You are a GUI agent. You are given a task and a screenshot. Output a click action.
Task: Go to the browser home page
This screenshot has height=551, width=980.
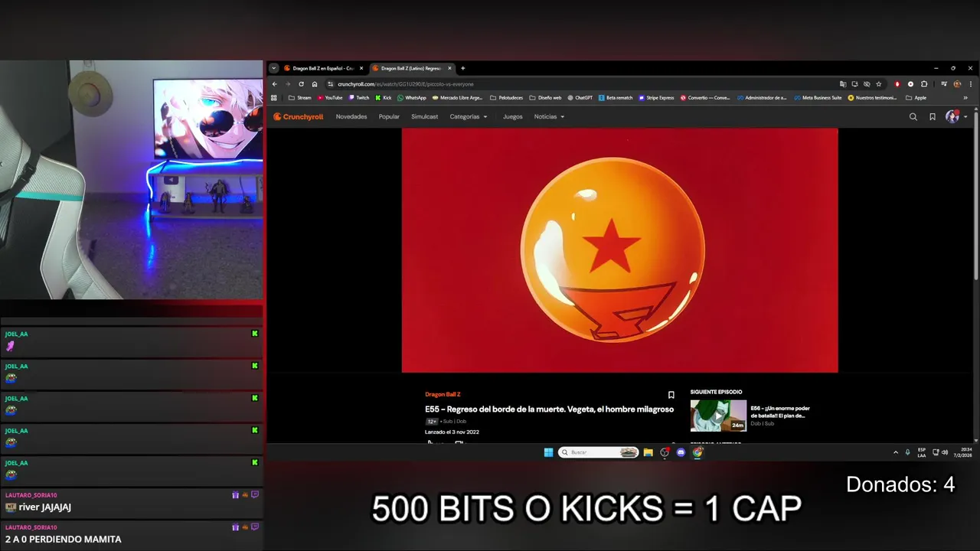pos(314,84)
